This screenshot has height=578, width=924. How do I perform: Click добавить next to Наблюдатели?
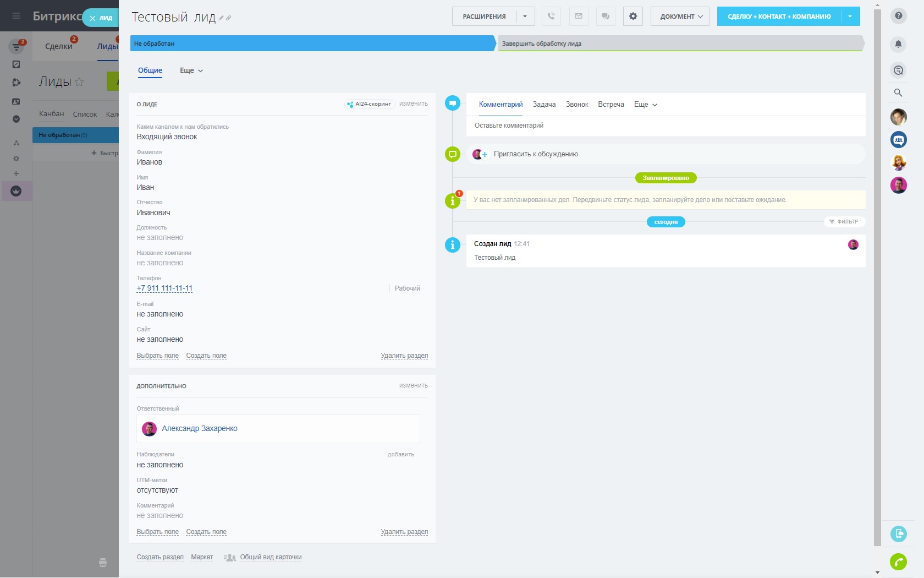pyautogui.click(x=401, y=455)
